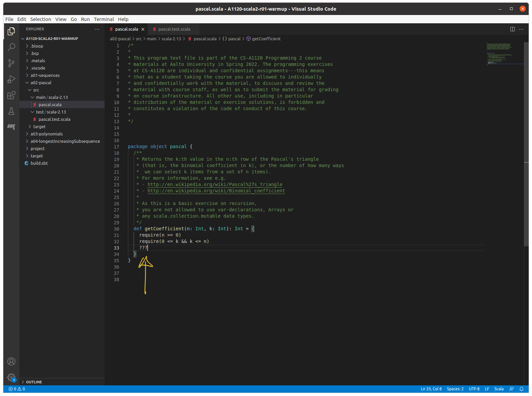Open the Manage gear settings

tap(11, 377)
